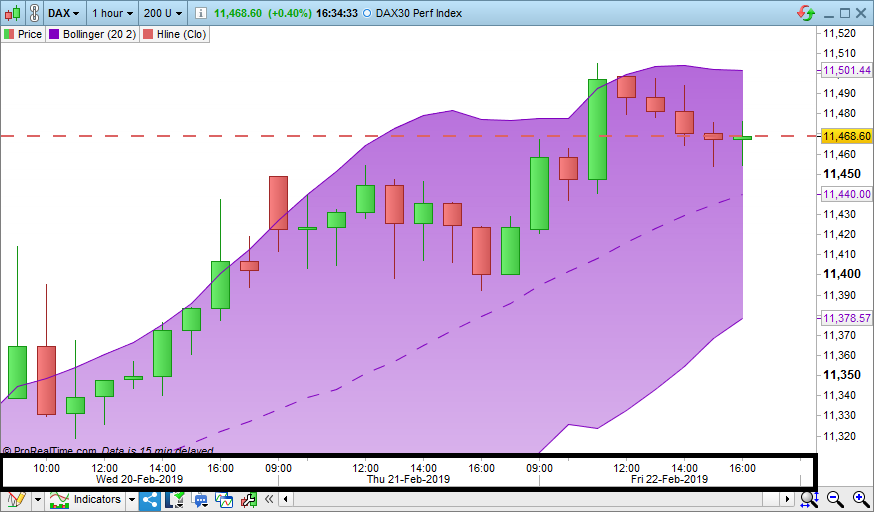Click the trading order checkmark icon
874x512 pixels.
(175, 499)
